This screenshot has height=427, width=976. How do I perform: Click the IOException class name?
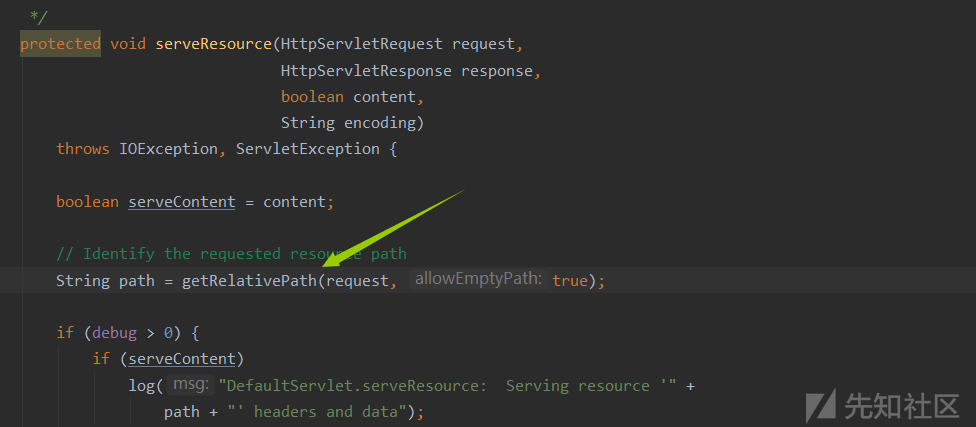(x=168, y=149)
